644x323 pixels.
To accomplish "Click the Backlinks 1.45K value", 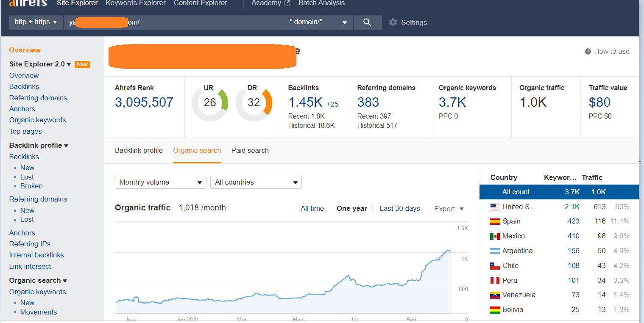I will click(305, 102).
